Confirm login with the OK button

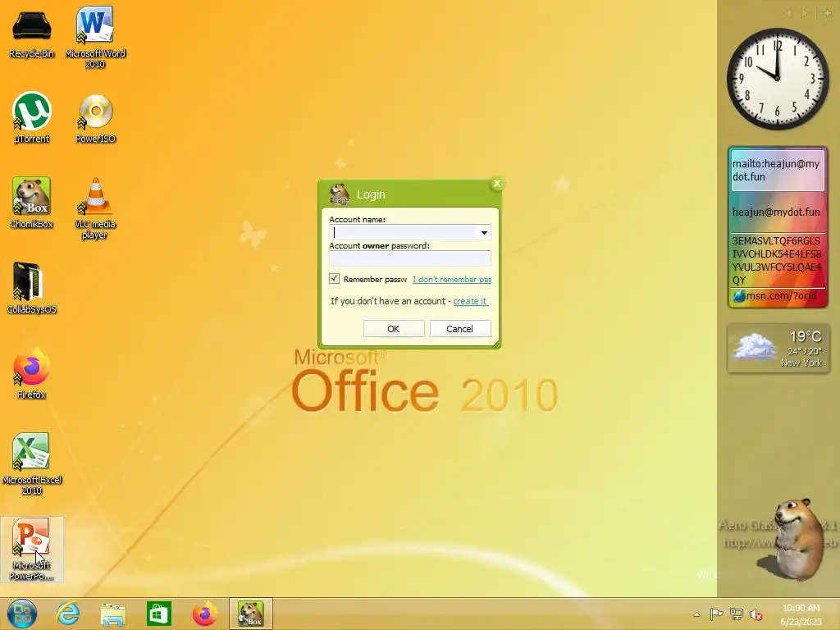394,328
